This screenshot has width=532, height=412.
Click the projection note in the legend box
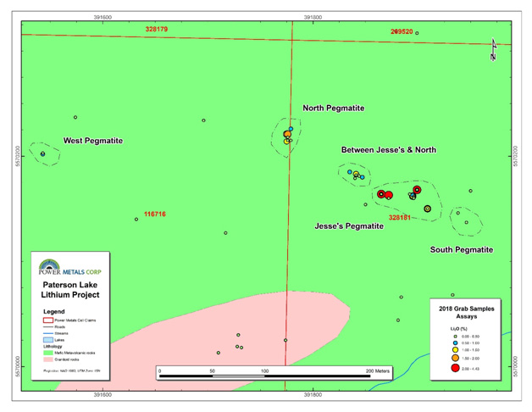[72, 371]
